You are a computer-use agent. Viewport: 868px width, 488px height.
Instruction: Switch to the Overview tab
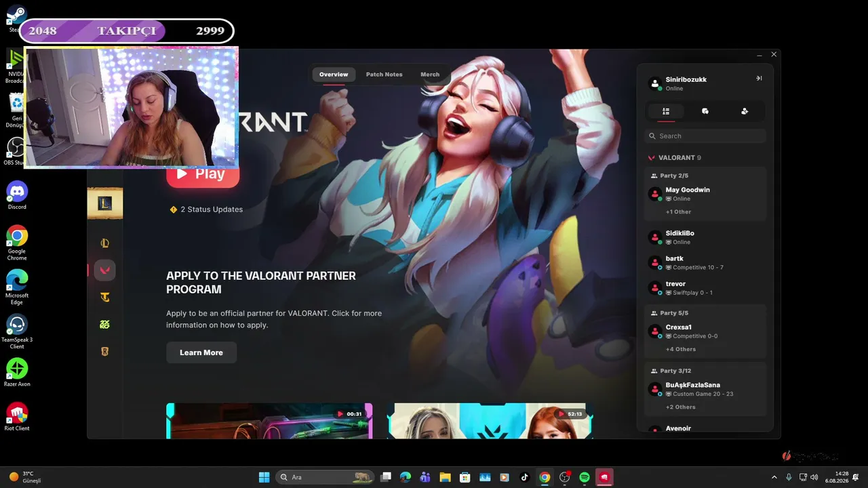(x=334, y=75)
